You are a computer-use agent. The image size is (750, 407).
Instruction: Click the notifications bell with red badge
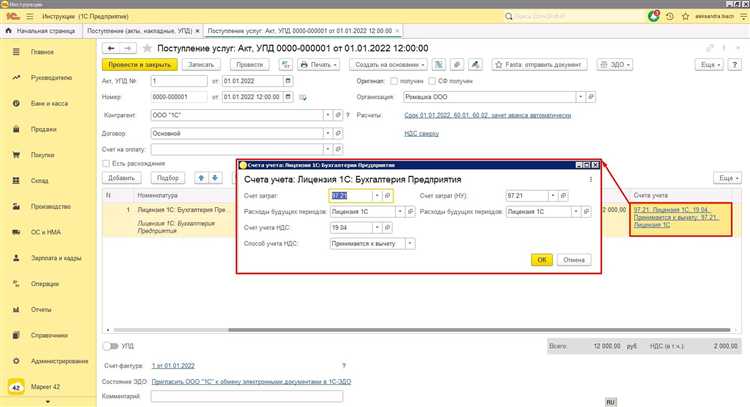(653, 16)
